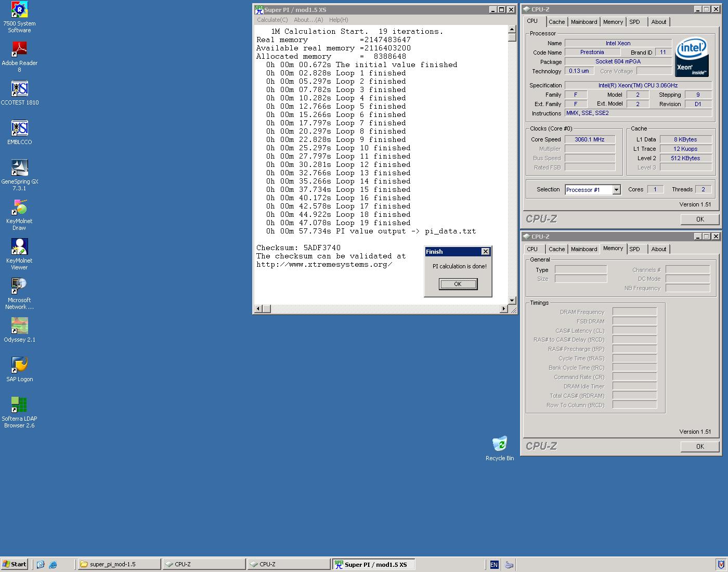728x572 pixels.
Task: Switch to Cache tab in lower CPU-Z
Action: [556, 249]
